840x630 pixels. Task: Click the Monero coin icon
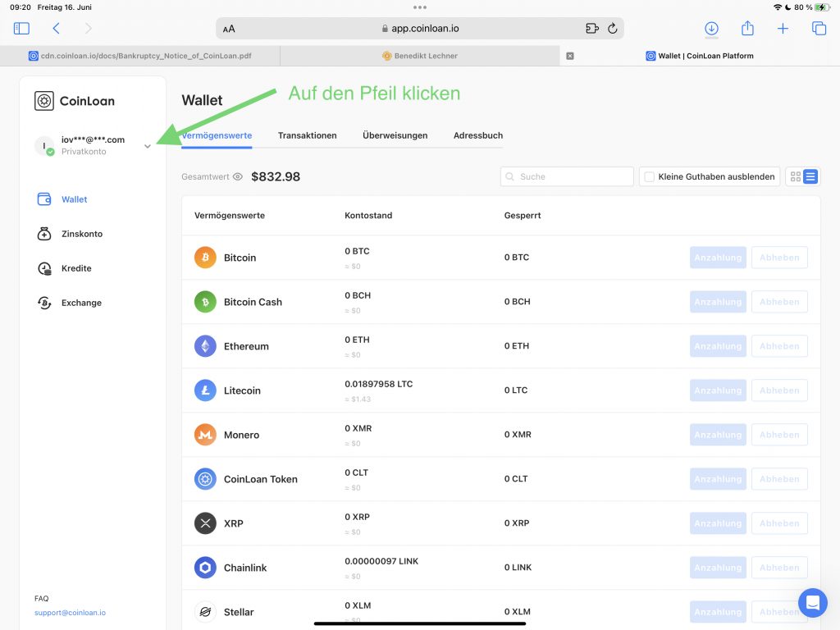coord(205,435)
